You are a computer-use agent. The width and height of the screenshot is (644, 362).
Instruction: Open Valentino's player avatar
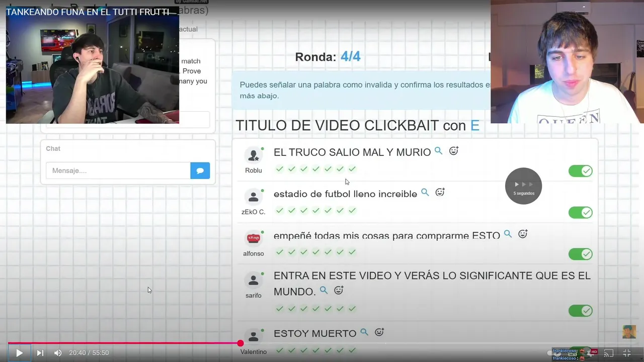[x=254, y=337]
